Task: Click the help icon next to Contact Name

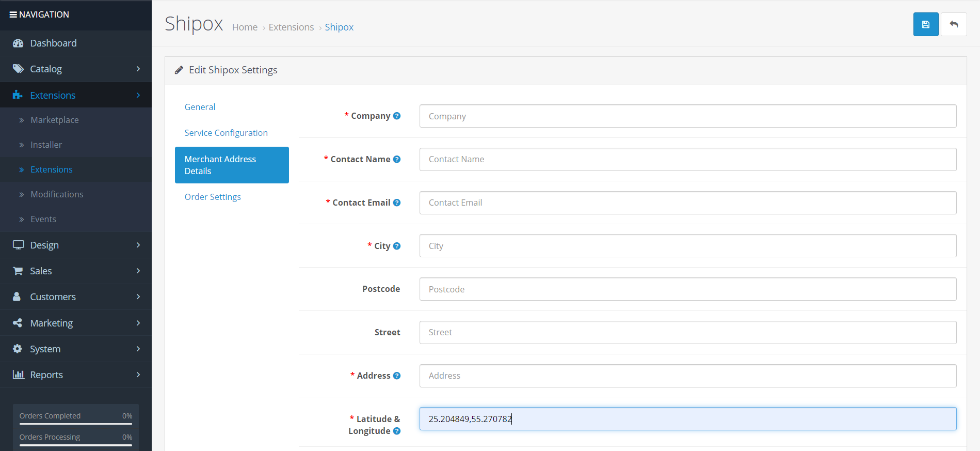Action: click(397, 159)
